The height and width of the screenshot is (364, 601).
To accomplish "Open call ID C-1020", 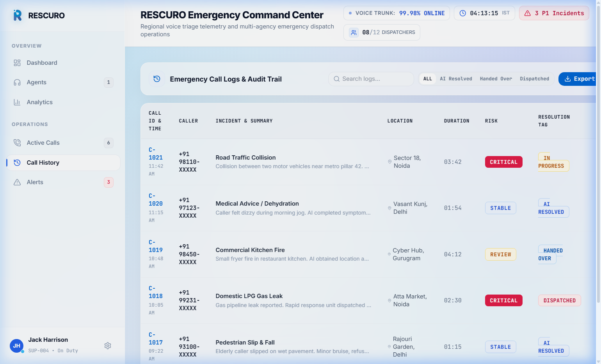I will (155, 200).
